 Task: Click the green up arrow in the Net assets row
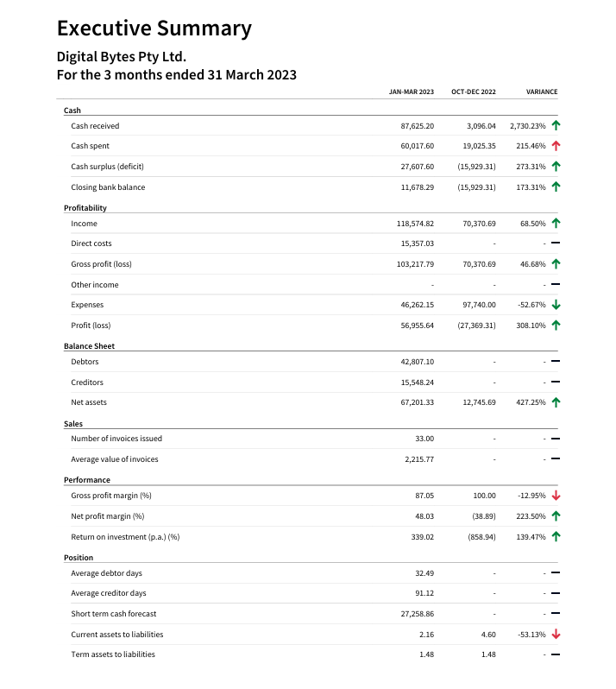(556, 402)
